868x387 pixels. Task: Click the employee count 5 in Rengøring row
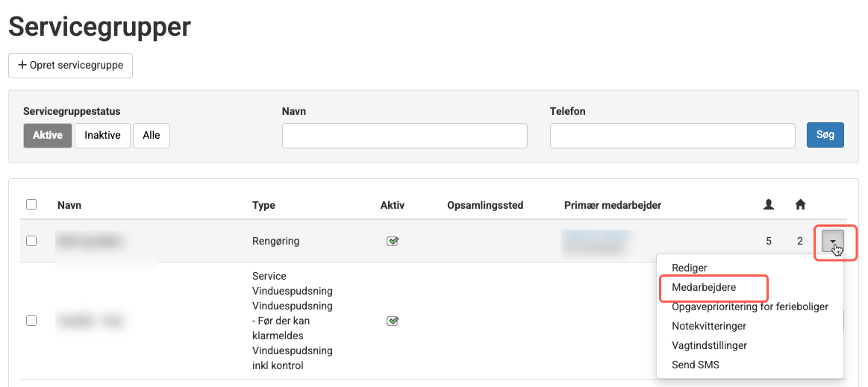pos(768,241)
